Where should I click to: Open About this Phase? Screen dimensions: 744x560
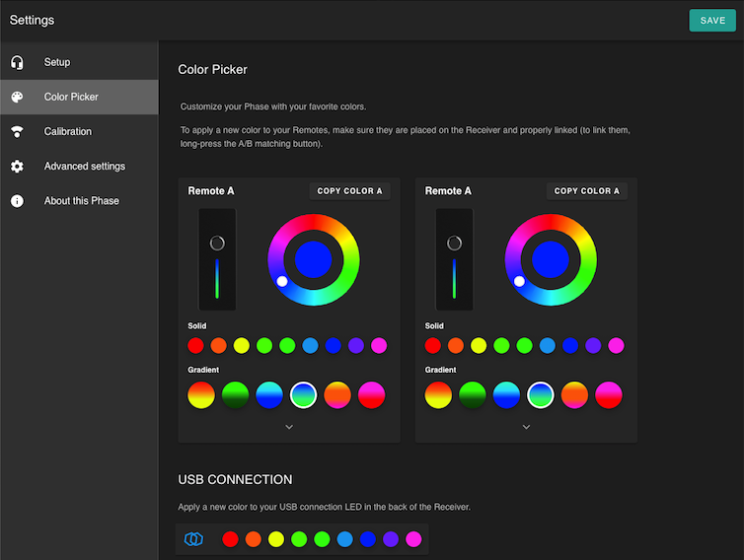click(79, 201)
